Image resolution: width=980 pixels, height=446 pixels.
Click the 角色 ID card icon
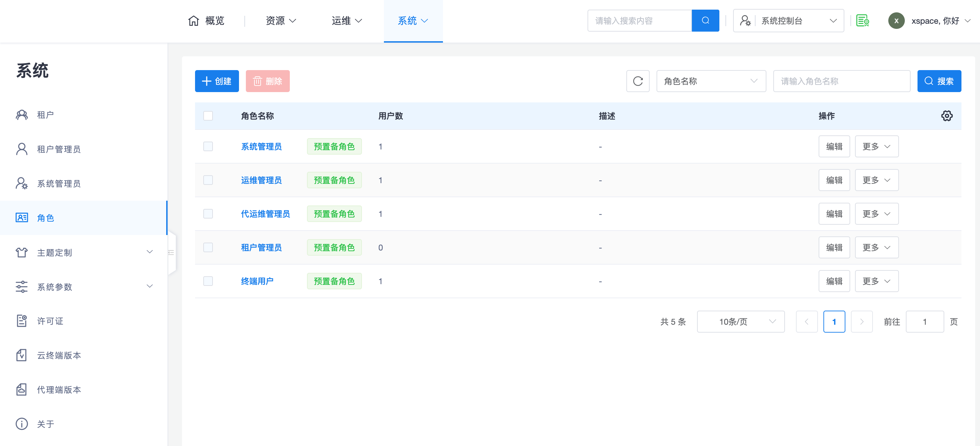[x=22, y=218]
